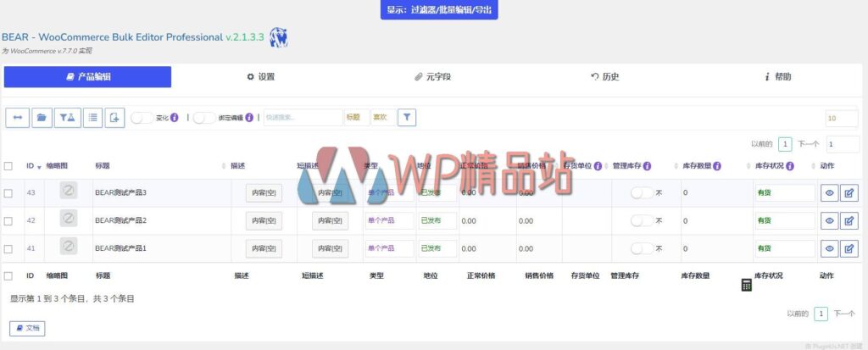
Task: Check the select-all checkbox in table header
Action: [x=8, y=166]
